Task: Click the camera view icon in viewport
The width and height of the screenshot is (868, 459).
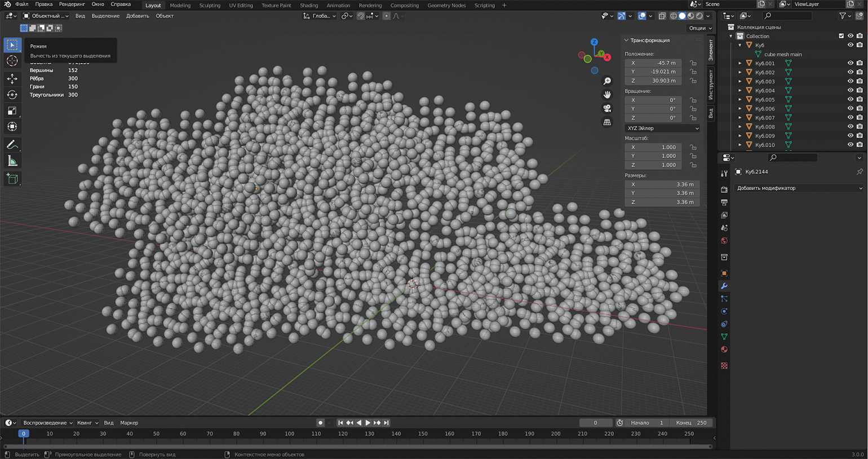Action: pos(607,108)
